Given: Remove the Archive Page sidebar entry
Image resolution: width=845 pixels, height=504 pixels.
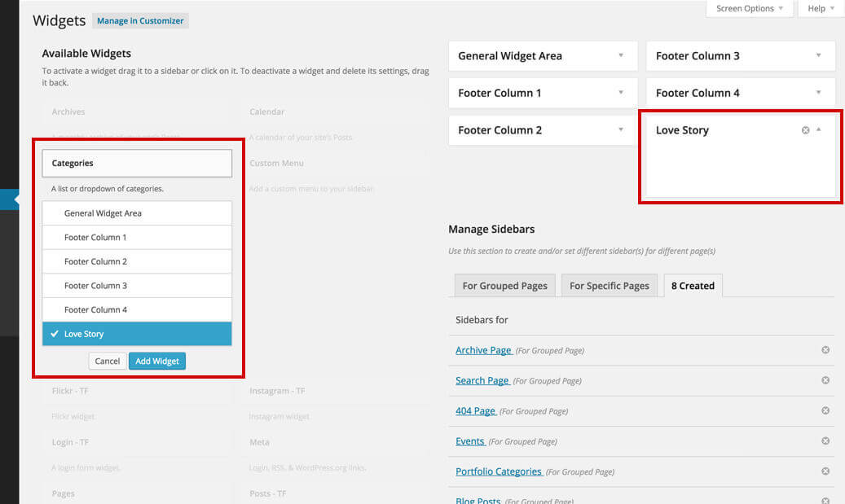Looking at the screenshot, I should (825, 350).
